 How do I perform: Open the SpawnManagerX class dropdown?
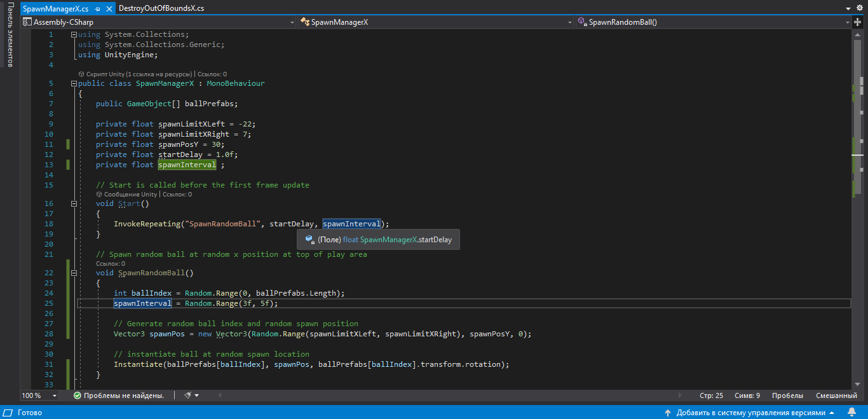(437, 22)
